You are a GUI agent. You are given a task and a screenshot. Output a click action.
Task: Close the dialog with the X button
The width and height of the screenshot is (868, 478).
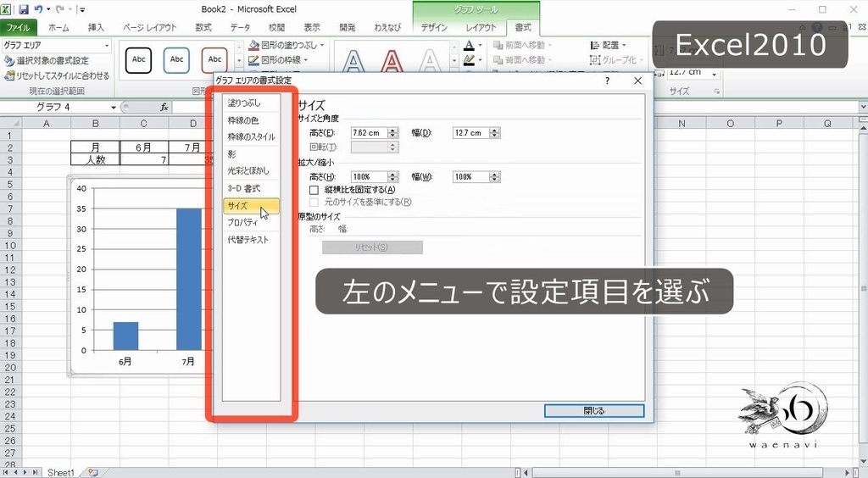[637, 81]
